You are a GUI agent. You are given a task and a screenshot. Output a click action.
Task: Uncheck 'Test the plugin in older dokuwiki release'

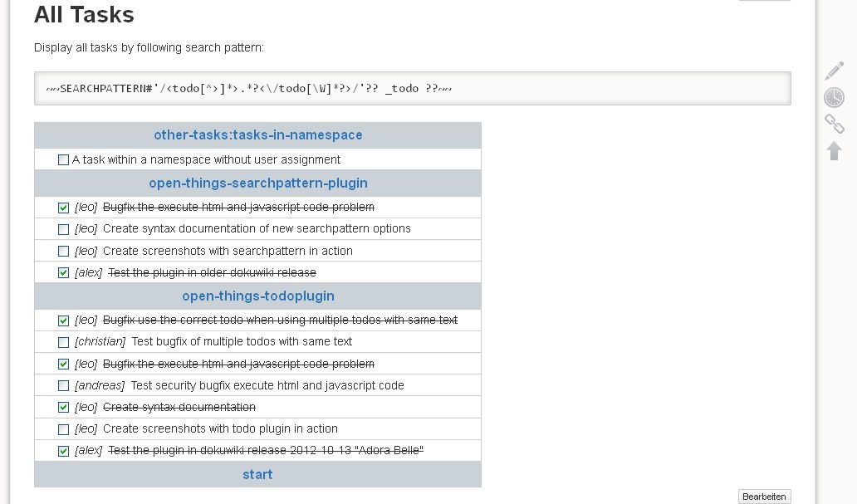pyautogui.click(x=64, y=273)
